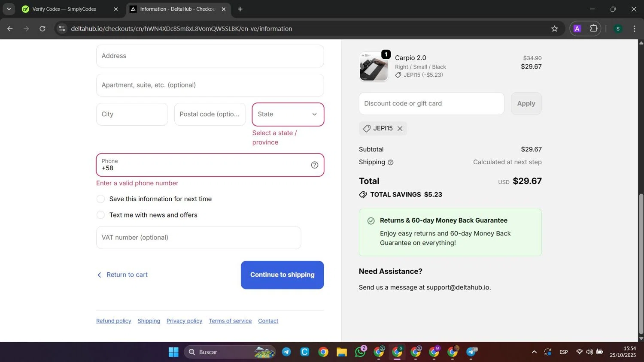The image size is (644, 362).
Task: Focus the Postal code field
Action: 210,115
